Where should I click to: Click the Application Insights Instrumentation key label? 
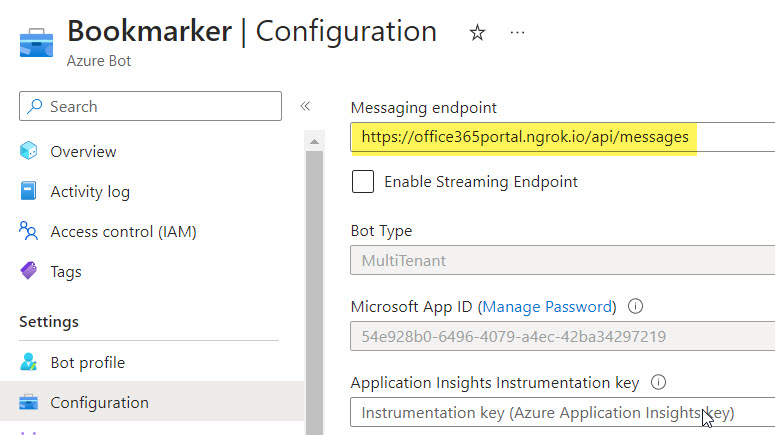click(495, 383)
